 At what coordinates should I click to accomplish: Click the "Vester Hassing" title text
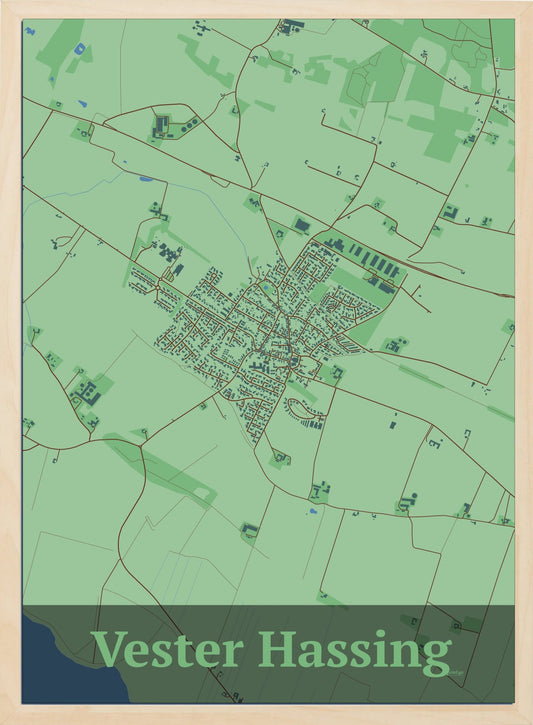click(271, 650)
